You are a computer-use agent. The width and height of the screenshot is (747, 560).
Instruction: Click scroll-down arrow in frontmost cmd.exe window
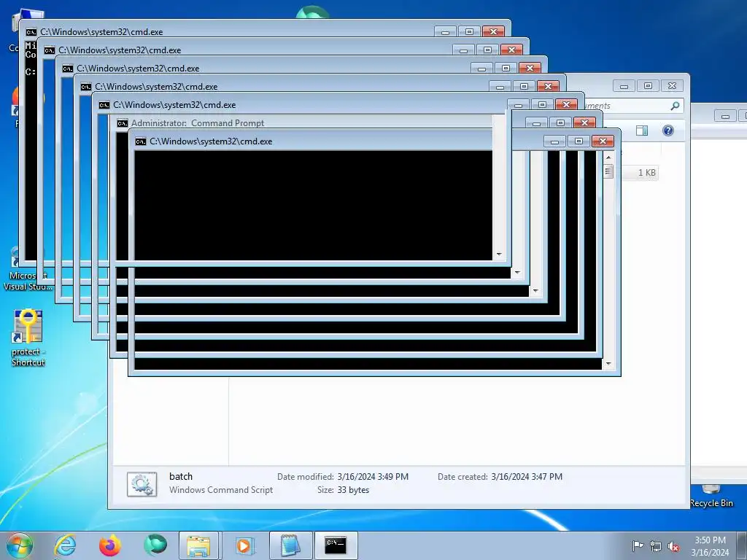[608, 364]
